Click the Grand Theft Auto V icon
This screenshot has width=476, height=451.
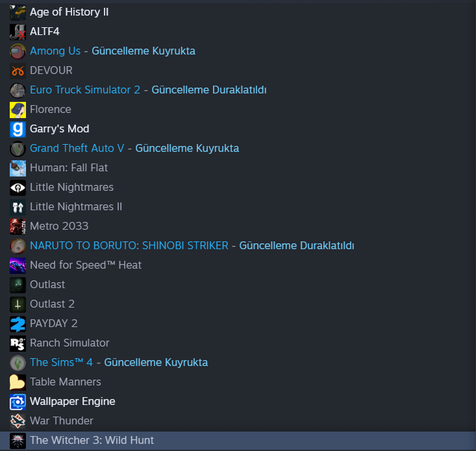coord(18,149)
